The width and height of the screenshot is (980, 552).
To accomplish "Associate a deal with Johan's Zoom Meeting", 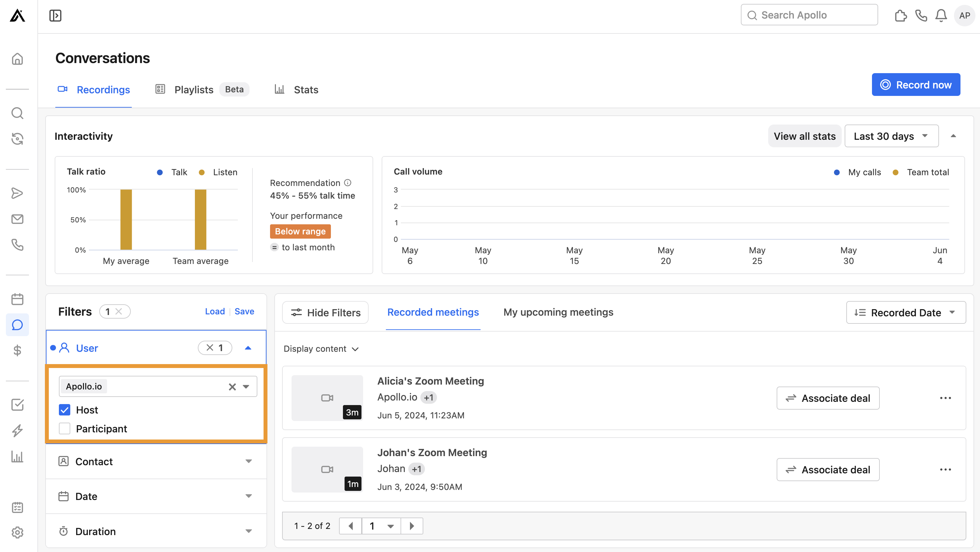I will pyautogui.click(x=828, y=469).
